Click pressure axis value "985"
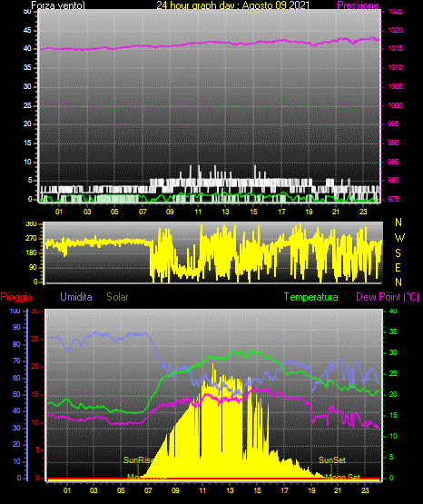This screenshot has height=504, width=423. click(x=393, y=162)
